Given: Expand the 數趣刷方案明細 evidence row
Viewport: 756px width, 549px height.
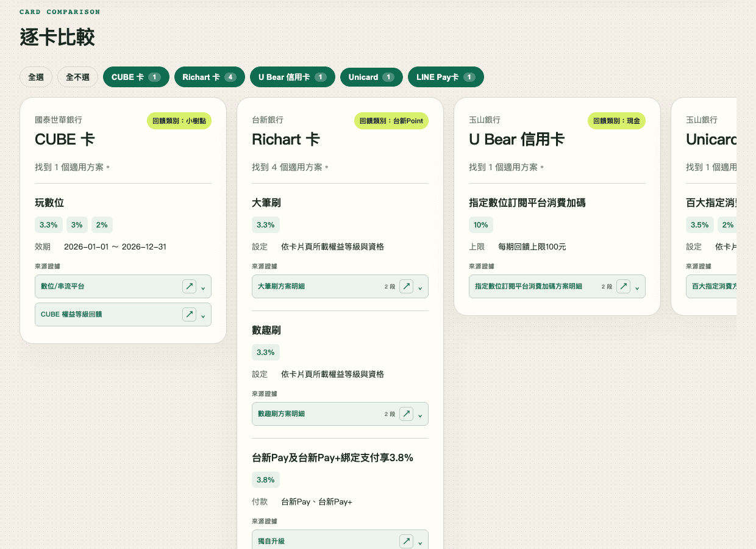Looking at the screenshot, I should tap(420, 415).
